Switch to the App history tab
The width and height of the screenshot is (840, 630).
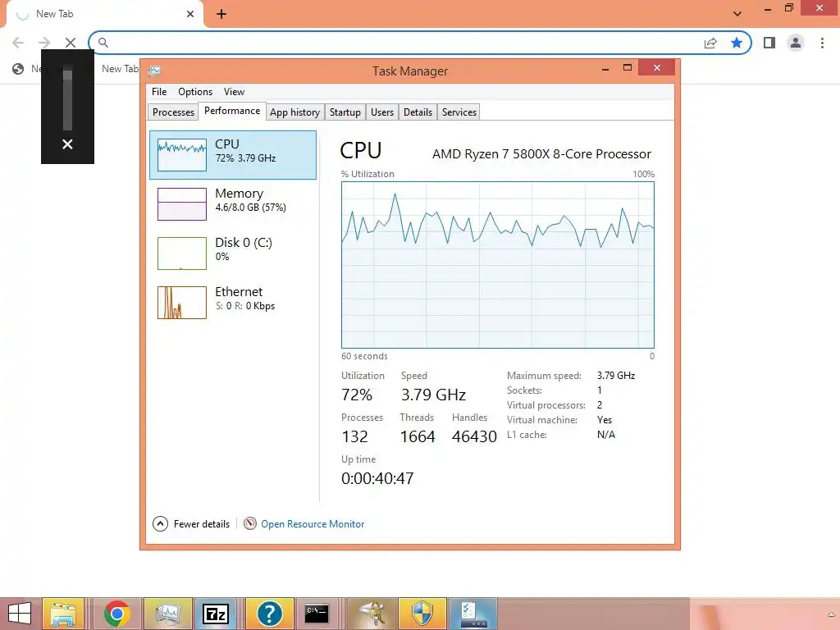click(x=294, y=112)
